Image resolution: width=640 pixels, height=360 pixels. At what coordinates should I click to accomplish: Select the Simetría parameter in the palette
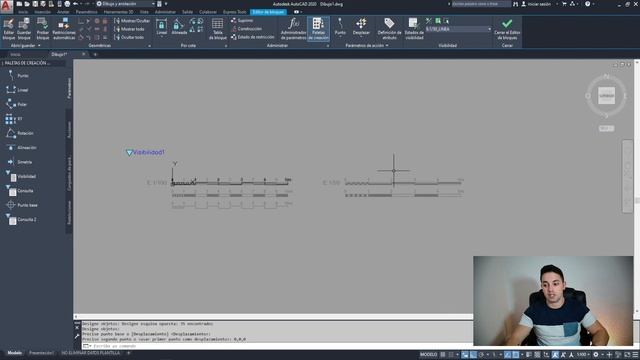(20, 162)
